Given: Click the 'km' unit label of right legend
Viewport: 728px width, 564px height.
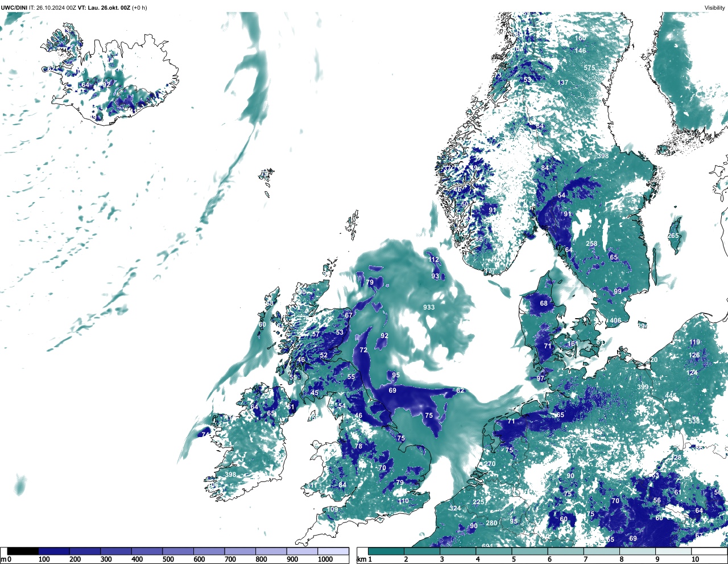Looking at the screenshot, I should (361, 559).
